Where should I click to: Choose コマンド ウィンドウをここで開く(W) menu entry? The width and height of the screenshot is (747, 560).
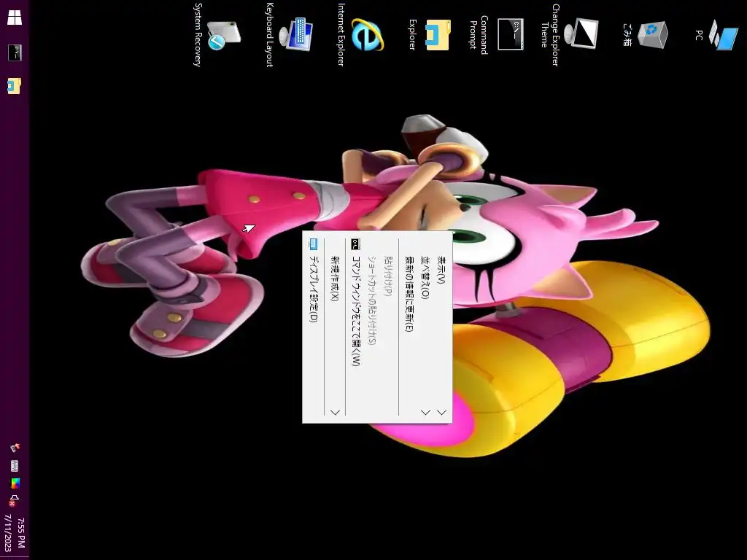tap(355, 327)
